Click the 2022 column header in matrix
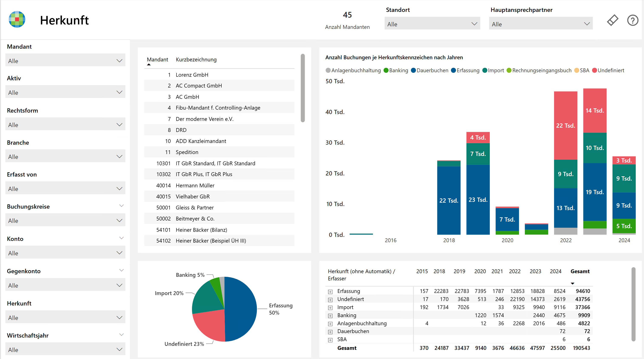Viewport: 644px width, 359px height. coord(515,271)
